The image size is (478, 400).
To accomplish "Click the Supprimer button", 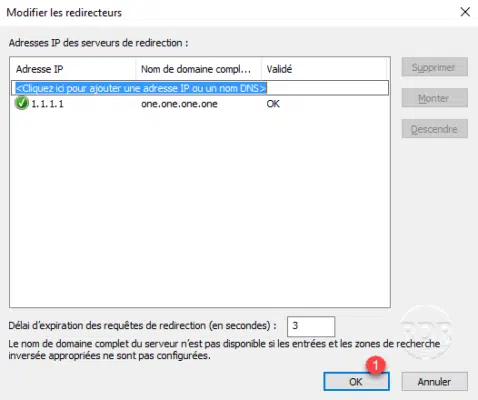I will [435, 67].
